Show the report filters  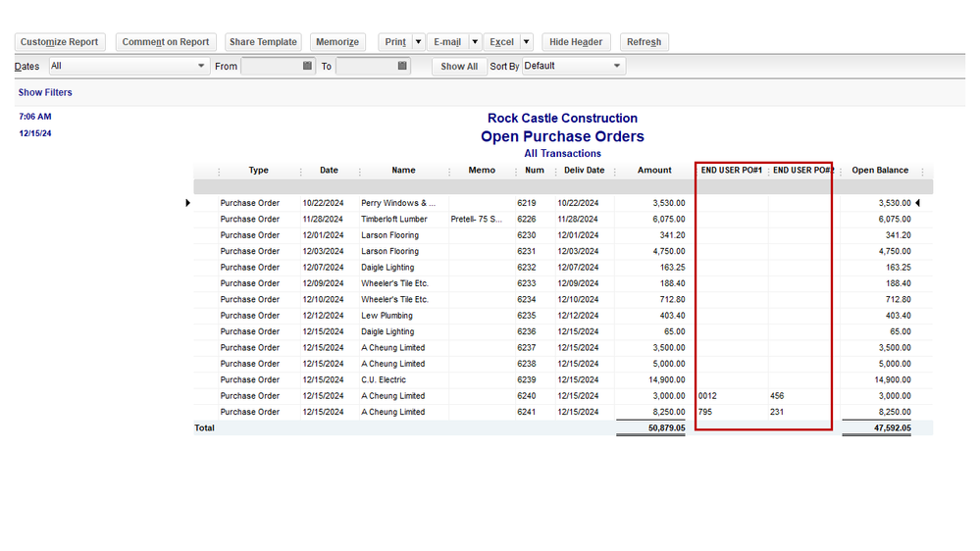(x=45, y=92)
